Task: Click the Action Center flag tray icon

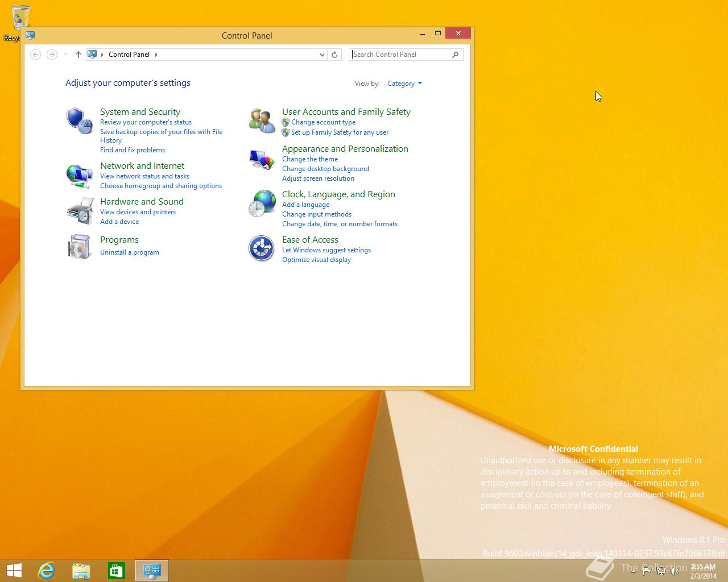Action: 647,571
